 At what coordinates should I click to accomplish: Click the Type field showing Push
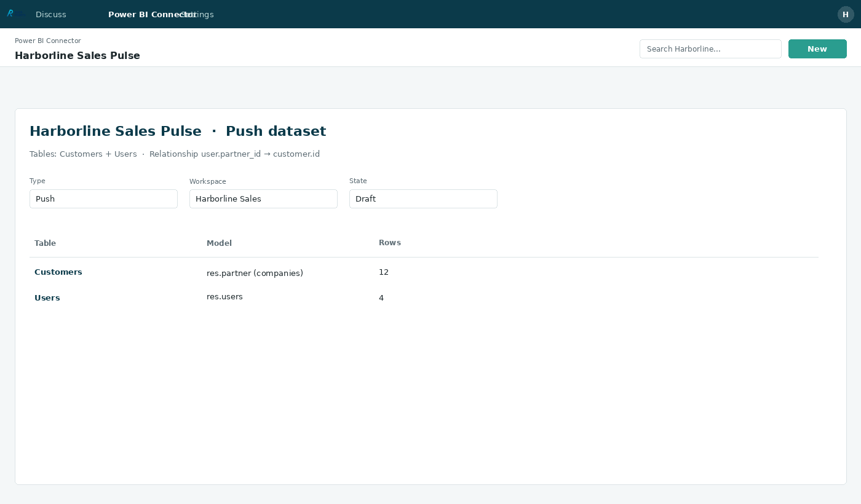[103, 199]
